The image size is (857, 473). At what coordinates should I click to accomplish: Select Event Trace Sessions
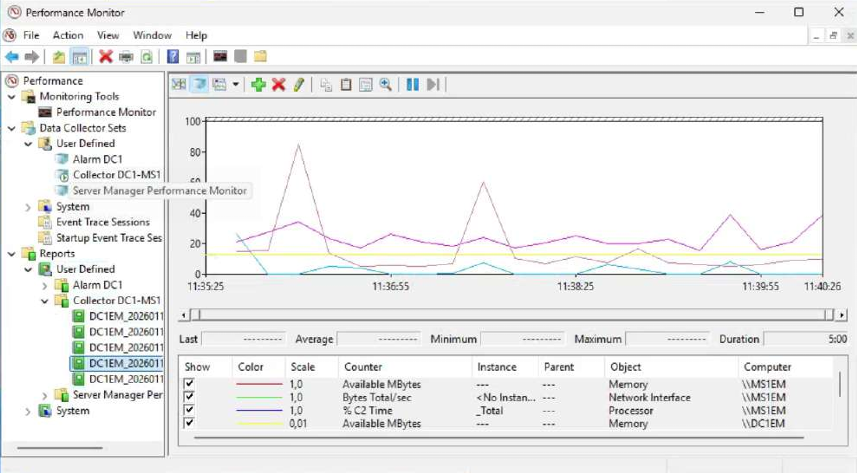point(103,222)
